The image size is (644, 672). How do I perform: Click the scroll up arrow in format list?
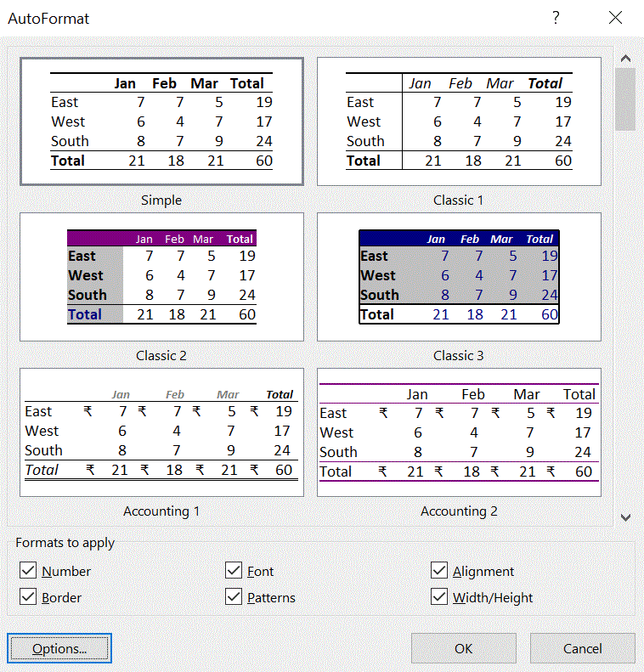[x=625, y=59]
